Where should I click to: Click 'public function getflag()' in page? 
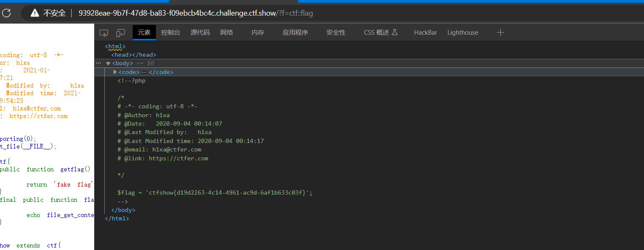(x=45, y=169)
